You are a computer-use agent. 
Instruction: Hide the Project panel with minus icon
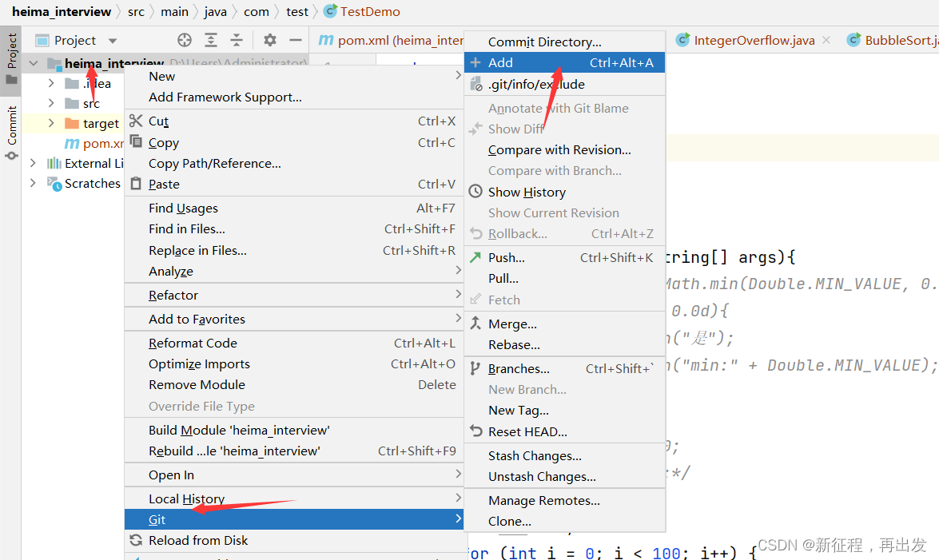coord(295,40)
